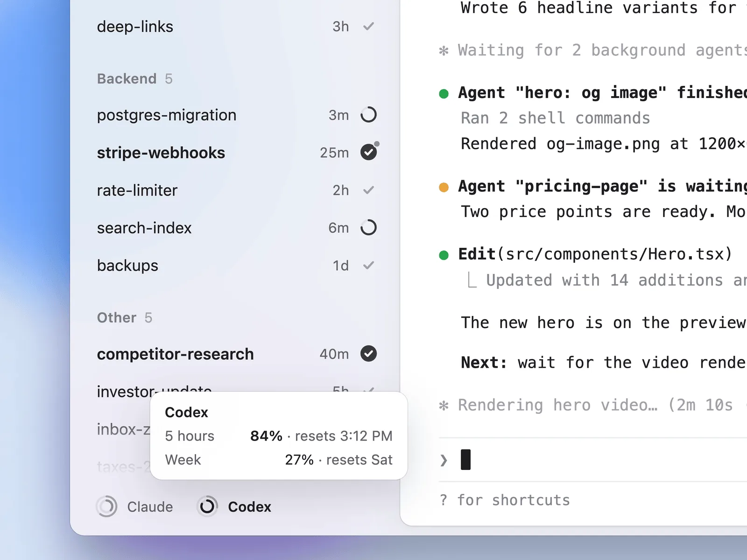Click the green dot beside hero og image agent
Viewport: 747px width, 560px height.
[444, 94]
